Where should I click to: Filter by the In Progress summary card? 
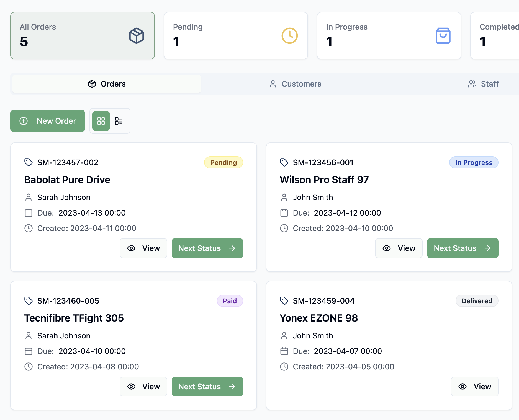click(x=389, y=36)
